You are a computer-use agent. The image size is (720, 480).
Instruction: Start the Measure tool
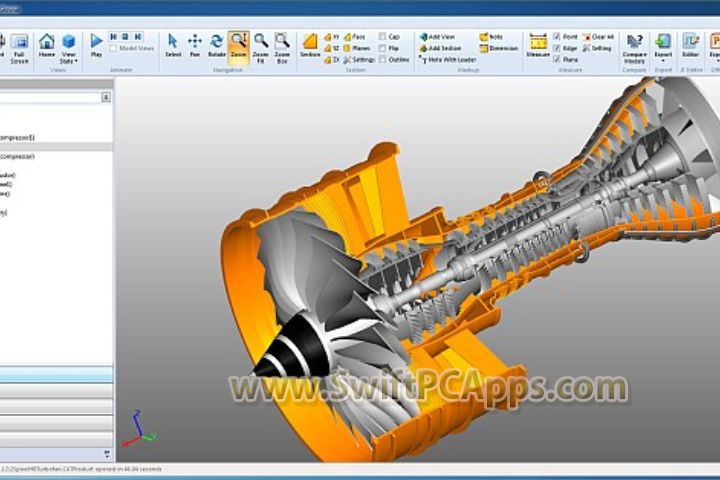point(537,44)
